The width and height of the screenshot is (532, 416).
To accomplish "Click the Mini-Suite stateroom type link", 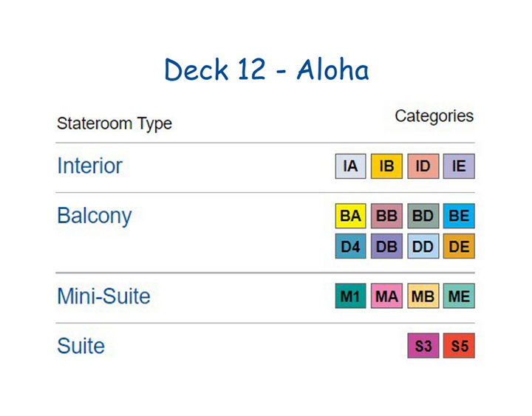I will point(103,296).
